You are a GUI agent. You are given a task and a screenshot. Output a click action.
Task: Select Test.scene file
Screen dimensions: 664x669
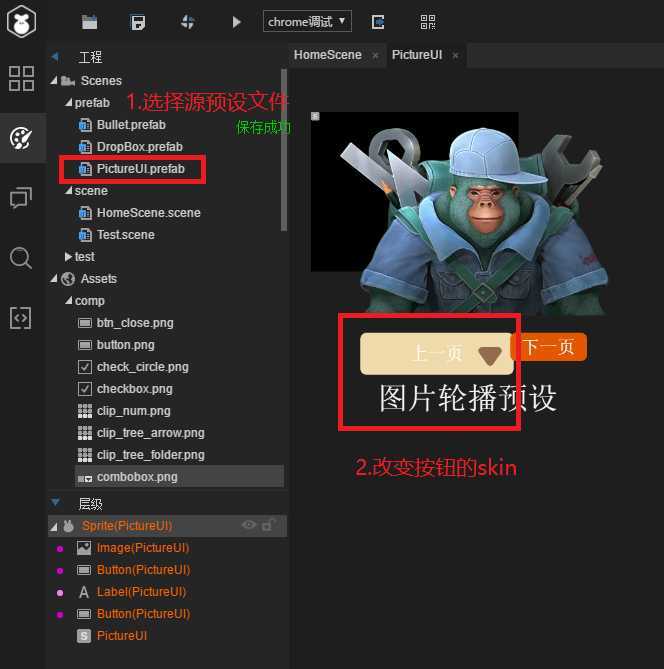125,235
